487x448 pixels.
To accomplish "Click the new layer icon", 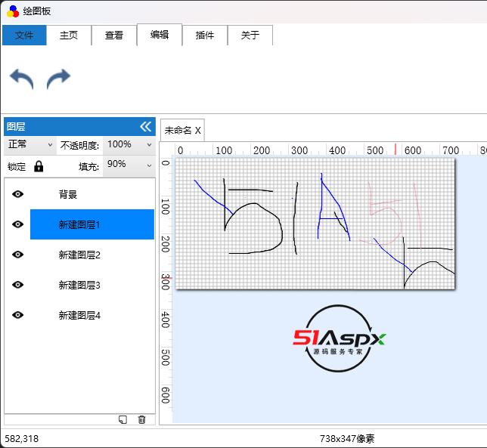I will coord(123,419).
